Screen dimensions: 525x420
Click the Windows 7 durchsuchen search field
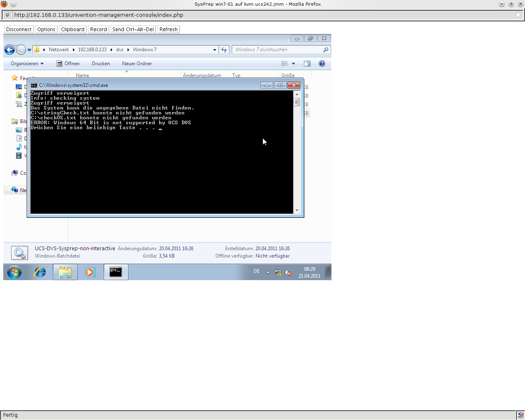pyautogui.click(x=277, y=50)
